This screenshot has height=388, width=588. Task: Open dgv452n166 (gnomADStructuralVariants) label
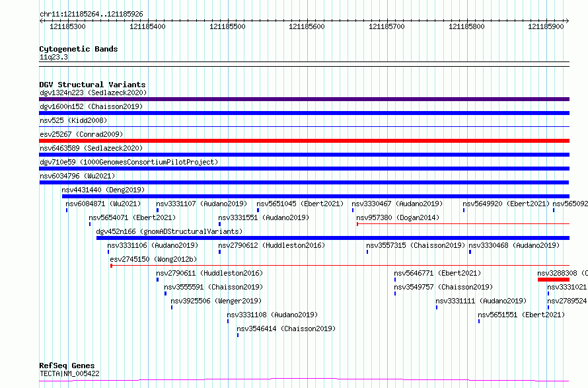170,231
